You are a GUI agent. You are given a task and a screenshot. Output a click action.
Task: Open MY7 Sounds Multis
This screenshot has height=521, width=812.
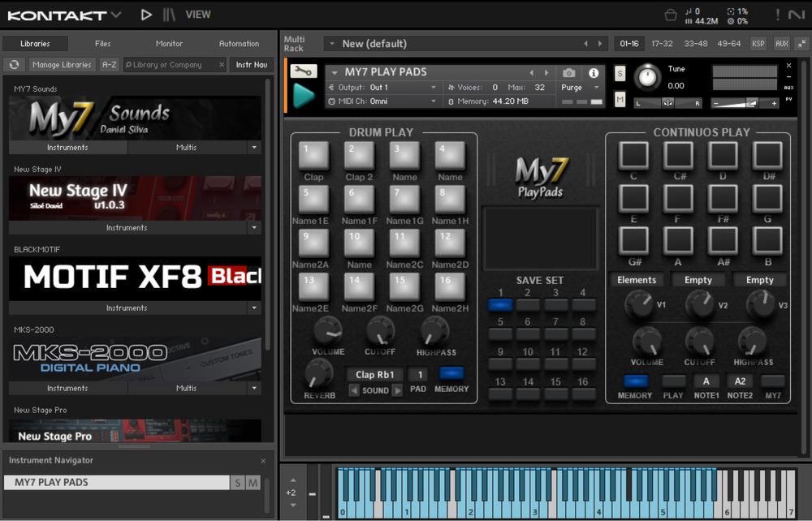pos(187,148)
